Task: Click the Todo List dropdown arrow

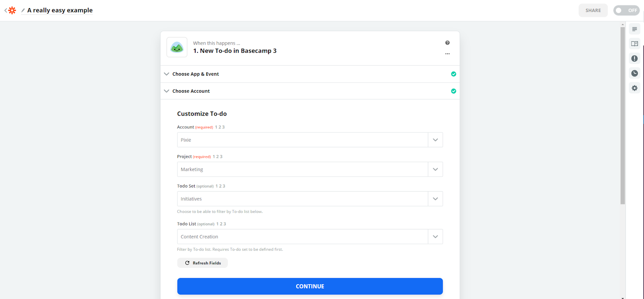Action: [435, 237]
